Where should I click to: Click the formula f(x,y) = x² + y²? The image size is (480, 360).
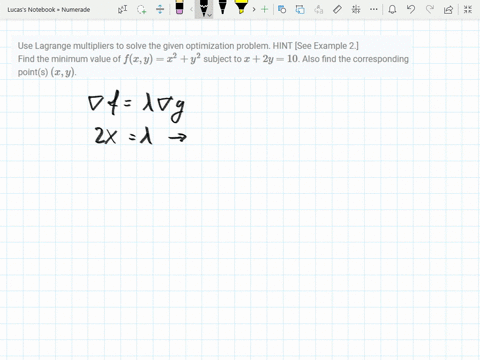[x=162, y=59]
